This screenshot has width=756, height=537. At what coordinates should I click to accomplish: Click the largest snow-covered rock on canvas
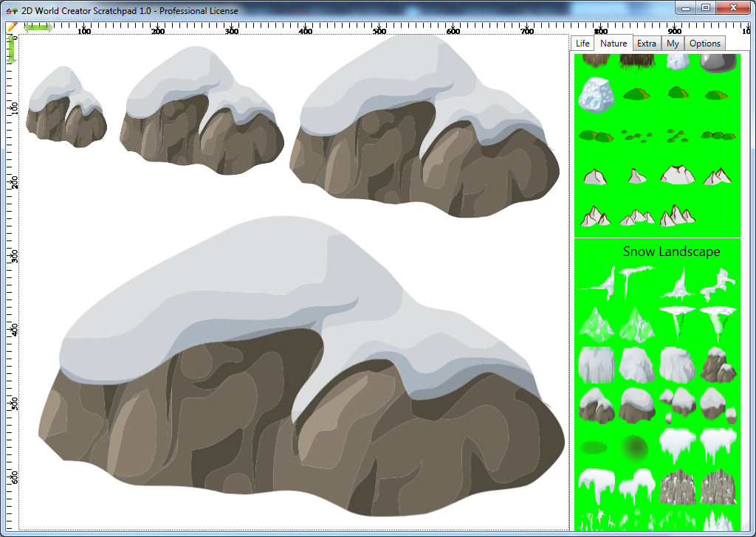[x=301, y=367]
